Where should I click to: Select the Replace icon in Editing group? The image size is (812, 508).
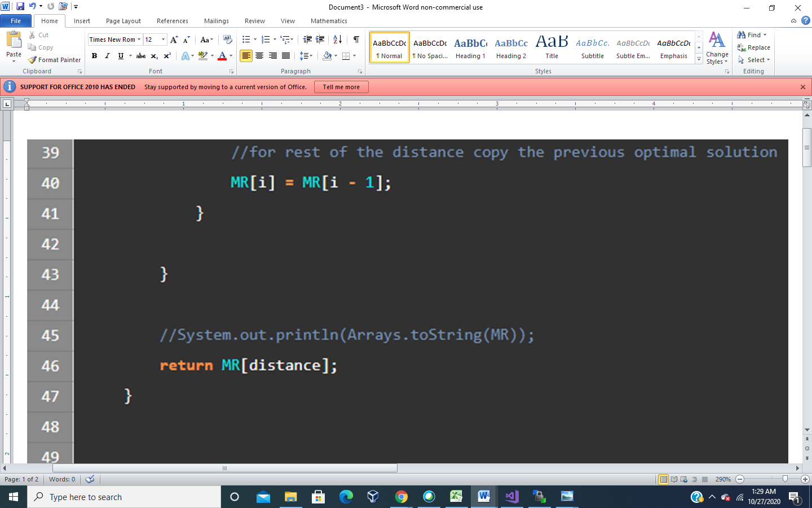pyautogui.click(x=754, y=47)
